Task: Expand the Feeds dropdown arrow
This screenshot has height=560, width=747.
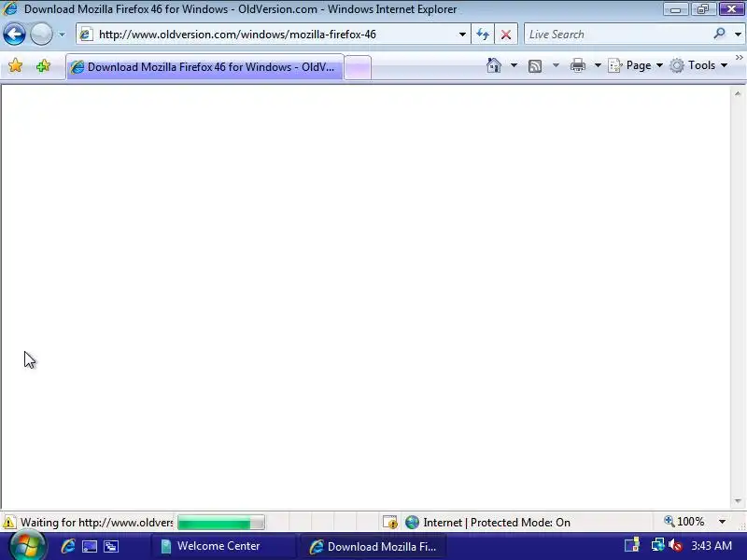Action: pos(556,65)
